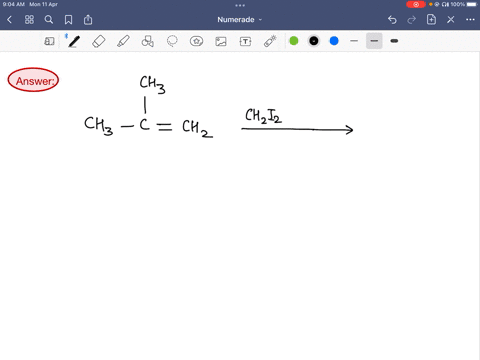Select the Shapes tool
The width and height of the screenshot is (480, 360).
tap(148, 41)
